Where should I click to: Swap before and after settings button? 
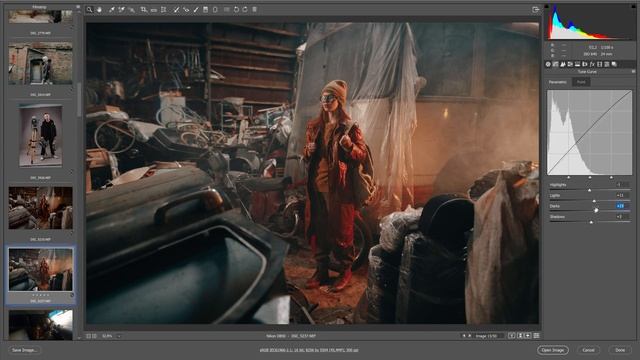click(x=520, y=336)
